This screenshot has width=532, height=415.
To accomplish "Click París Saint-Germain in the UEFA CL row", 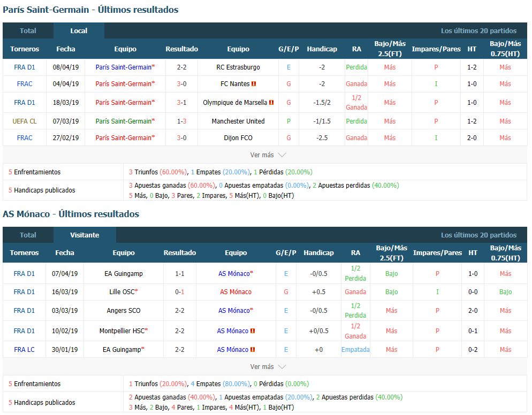I will pyautogui.click(x=124, y=121).
